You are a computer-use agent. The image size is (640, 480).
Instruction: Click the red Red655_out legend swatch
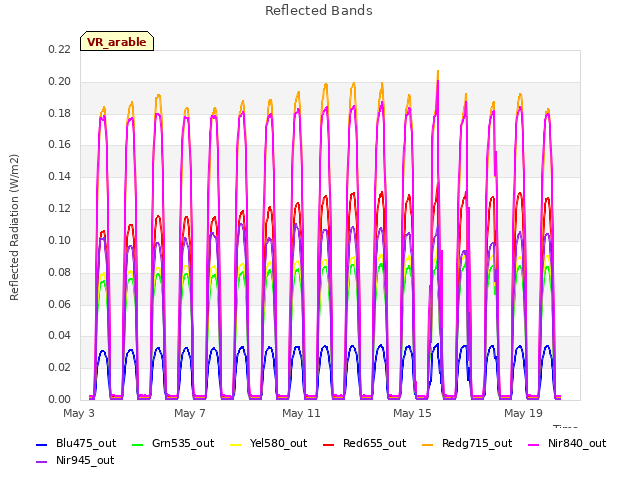(329, 444)
